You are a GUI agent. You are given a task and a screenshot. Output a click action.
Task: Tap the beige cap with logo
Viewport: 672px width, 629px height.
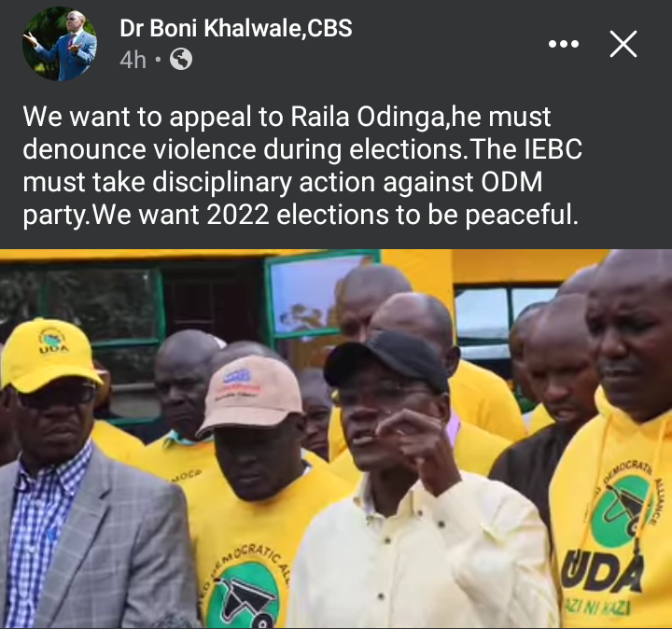pos(251,395)
